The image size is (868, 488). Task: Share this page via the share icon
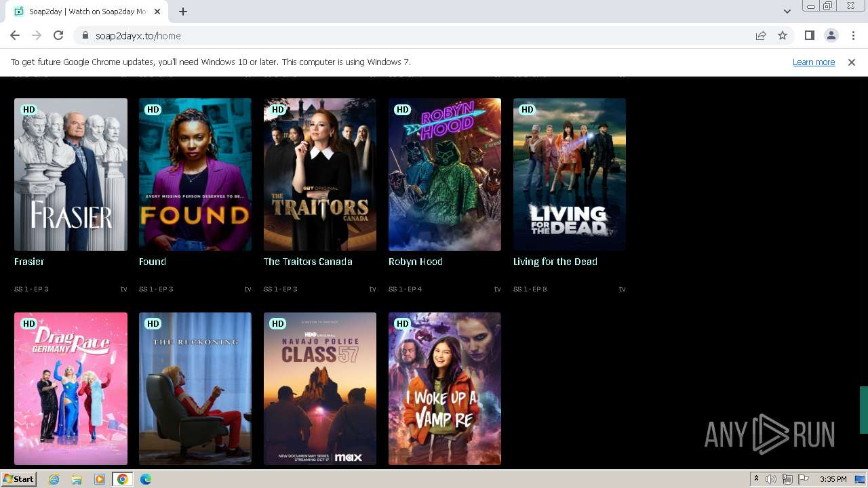click(761, 36)
